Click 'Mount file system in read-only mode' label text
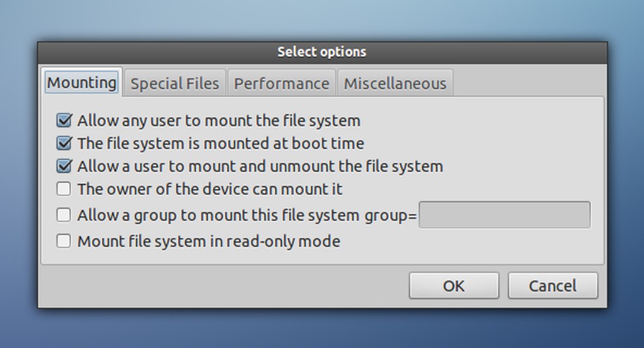This screenshot has height=348, width=644. point(209,241)
